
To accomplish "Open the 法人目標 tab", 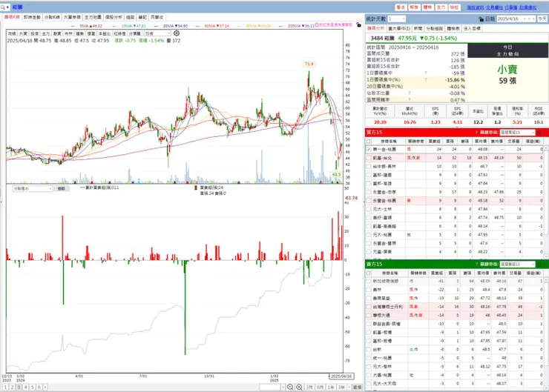I will tap(472, 28).
